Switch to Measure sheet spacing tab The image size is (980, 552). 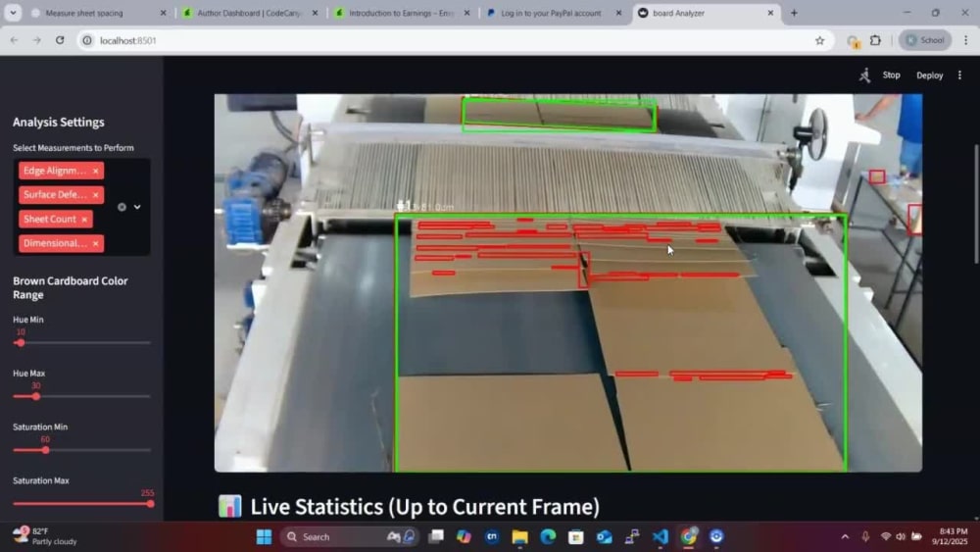click(100, 13)
